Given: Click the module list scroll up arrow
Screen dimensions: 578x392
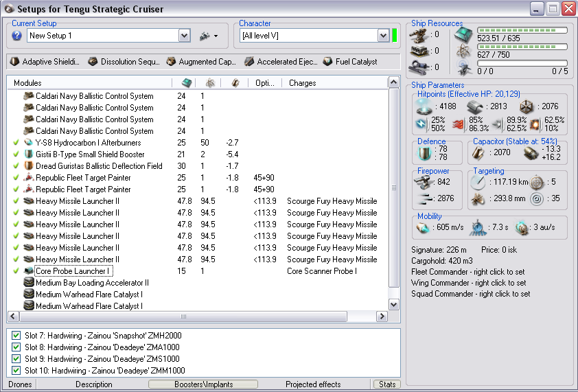Looking at the screenshot, I should click(x=394, y=82).
